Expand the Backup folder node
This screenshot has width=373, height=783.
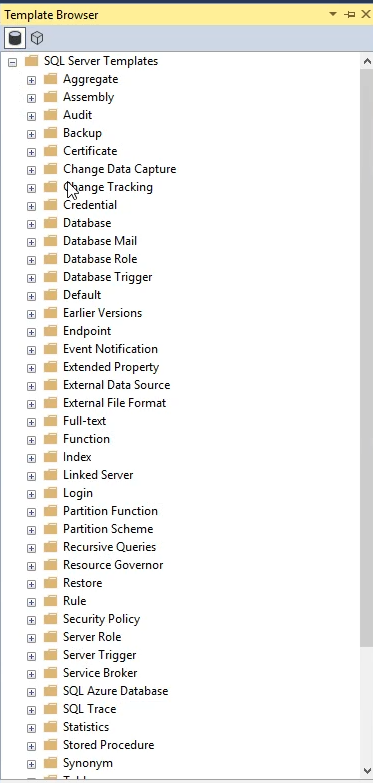pos(31,134)
